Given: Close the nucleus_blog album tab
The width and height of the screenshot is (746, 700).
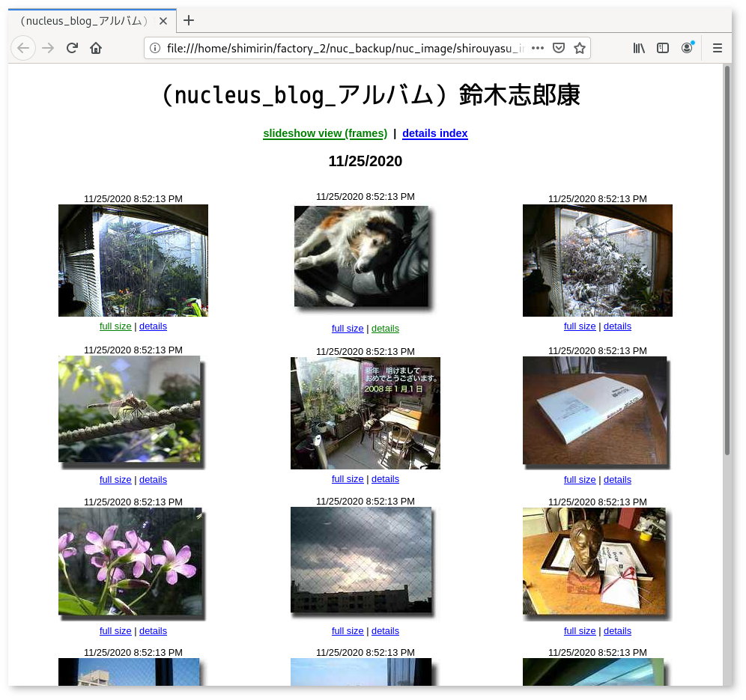Looking at the screenshot, I should [x=163, y=21].
